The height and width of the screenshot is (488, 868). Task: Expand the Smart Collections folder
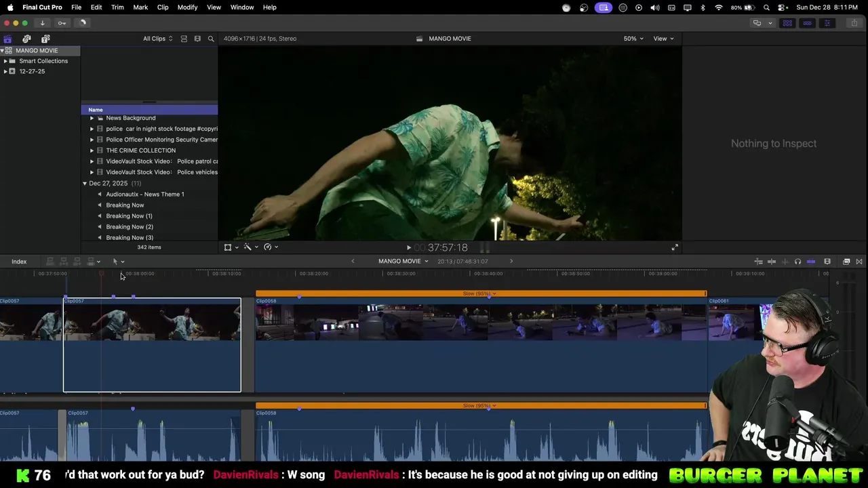[x=5, y=61]
